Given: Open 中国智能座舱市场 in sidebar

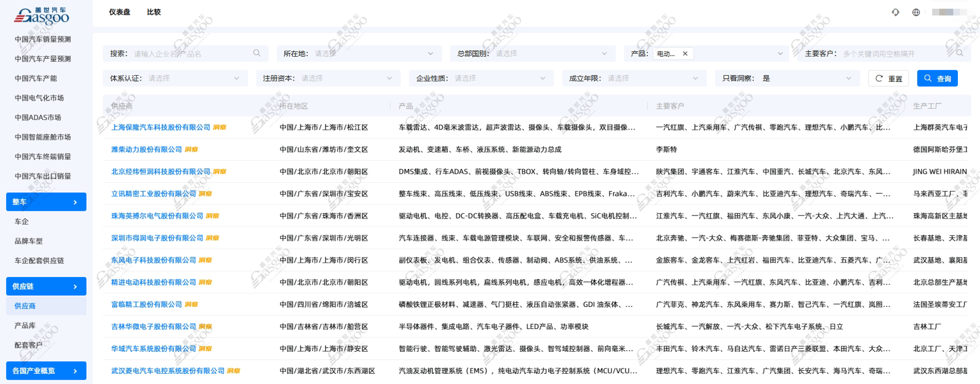Looking at the screenshot, I should click(x=43, y=137).
